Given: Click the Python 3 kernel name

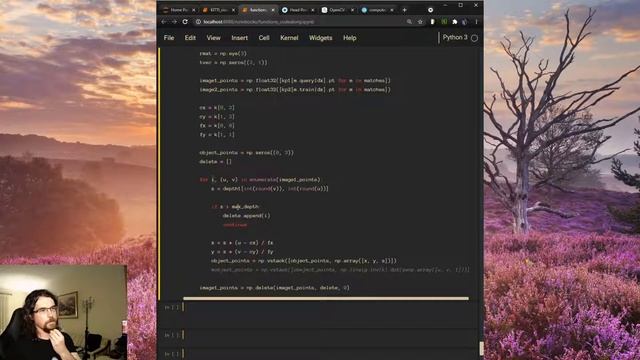Looking at the screenshot, I should pyautogui.click(x=455, y=38).
